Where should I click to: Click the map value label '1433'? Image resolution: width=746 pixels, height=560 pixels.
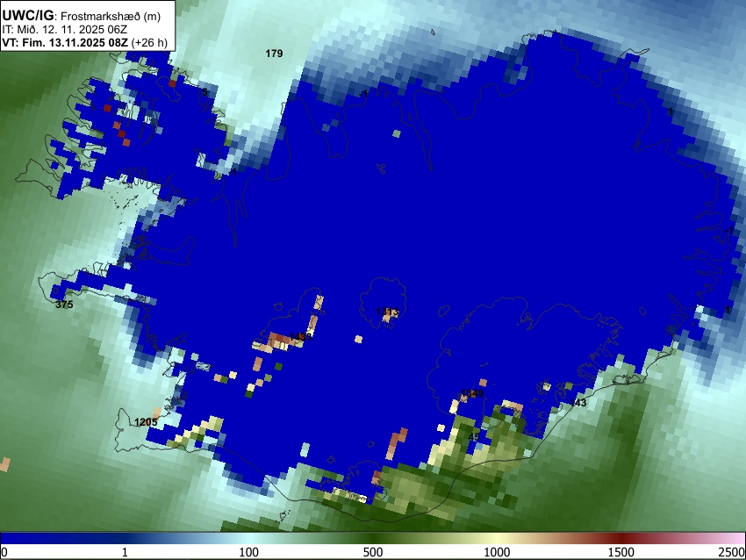(300, 337)
